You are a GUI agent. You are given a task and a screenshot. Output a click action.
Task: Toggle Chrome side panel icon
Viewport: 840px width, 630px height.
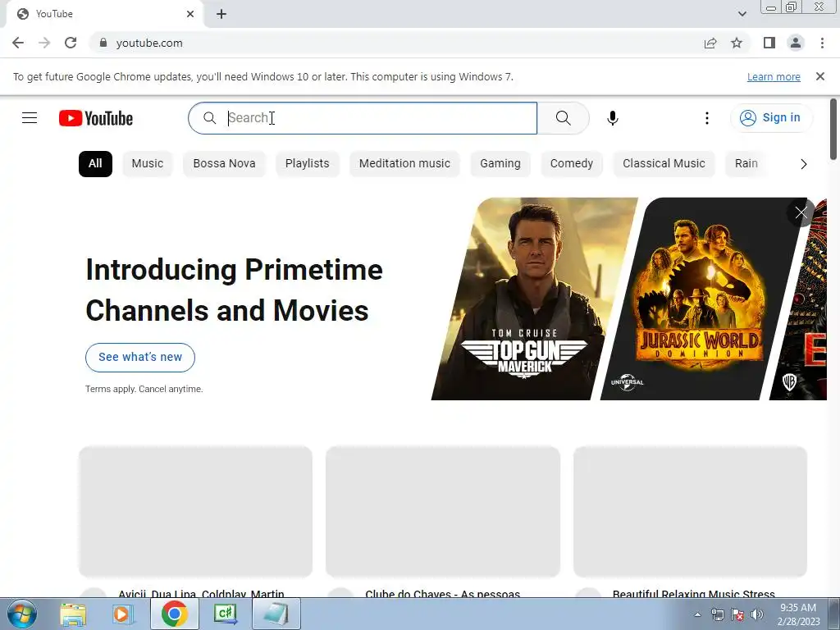point(769,43)
